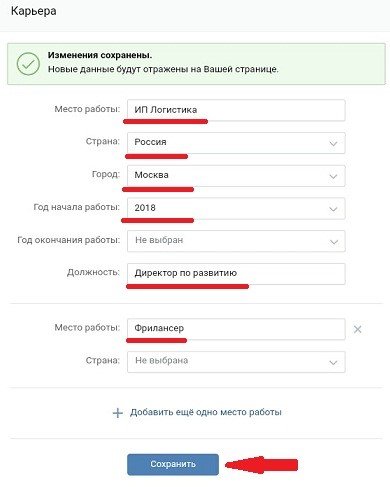The height and width of the screenshot is (487, 390).
Task: Click the Фрилансер workplace input field
Action: pyautogui.click(x=236, y=329)
